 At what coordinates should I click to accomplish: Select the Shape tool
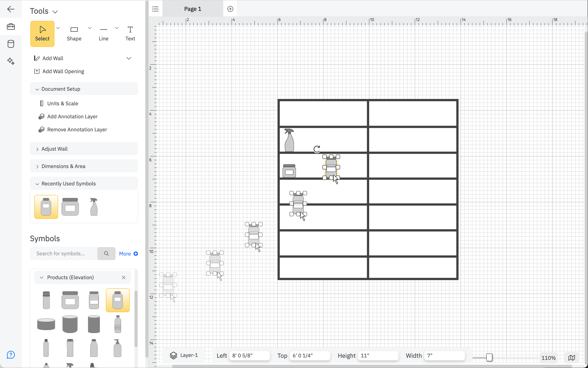click(x=74, y=34)
